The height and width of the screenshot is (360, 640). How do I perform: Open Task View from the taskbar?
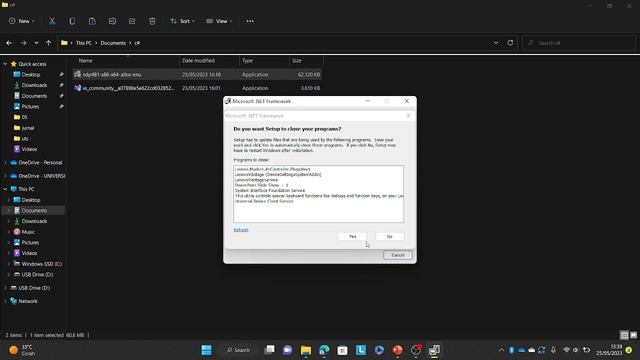click(269, 350)
